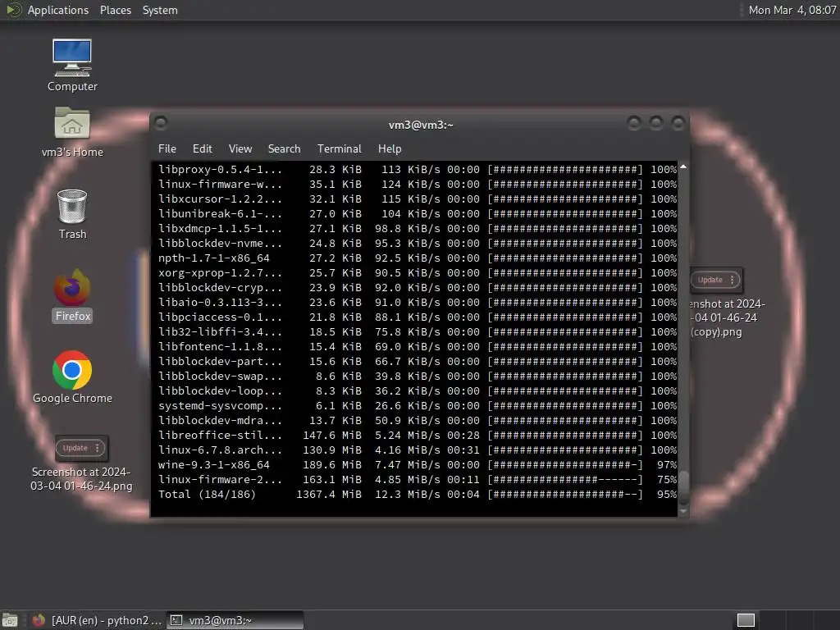The height and width of the screenshot is (630, 840).
Task: Open the terminal View menu
Action: tap(240, 149)
